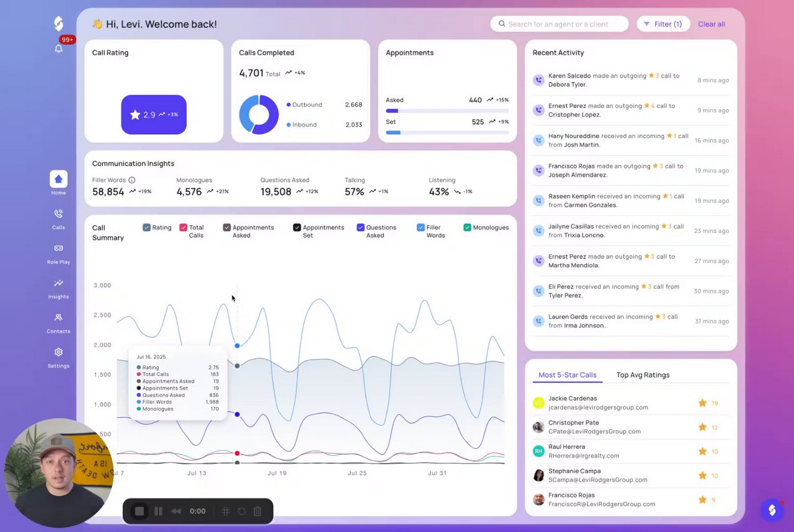Image resolution: width=794 pixels, height=532 pixels.
Task: Switch to the Top Avg Ratings tab
Action: (643, 375)
